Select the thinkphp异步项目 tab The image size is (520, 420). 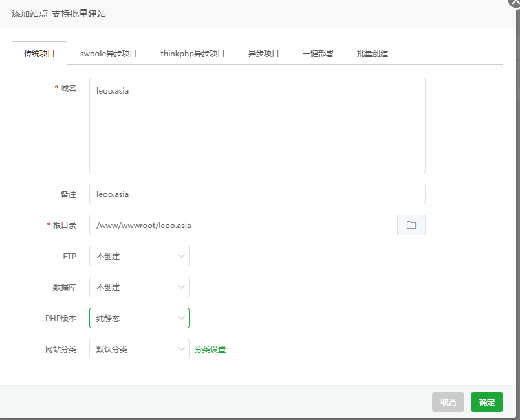[x=193, y=54]
